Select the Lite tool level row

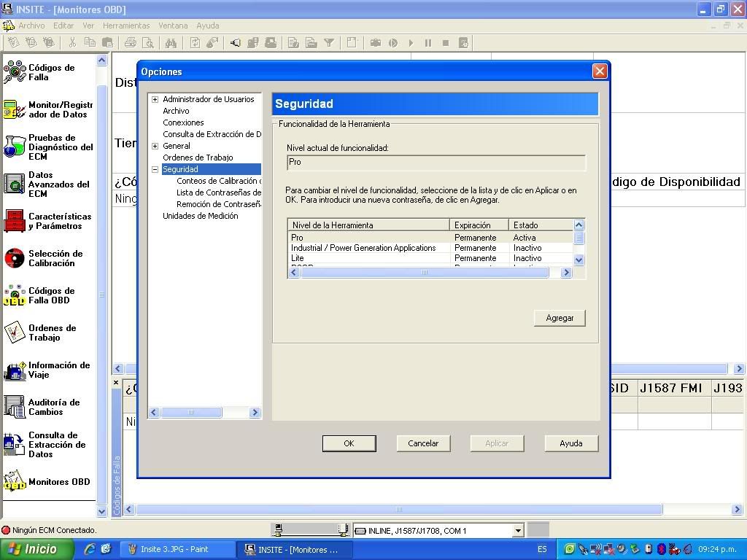430,258
